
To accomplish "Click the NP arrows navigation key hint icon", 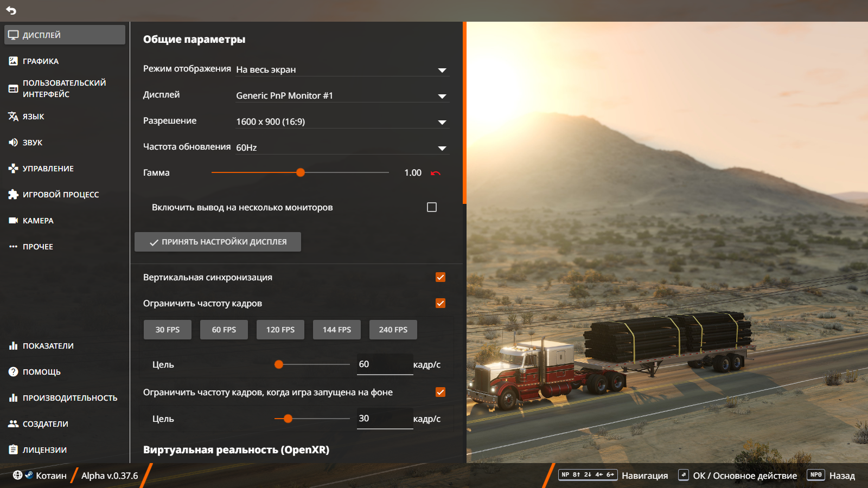I will pos(588,475).
